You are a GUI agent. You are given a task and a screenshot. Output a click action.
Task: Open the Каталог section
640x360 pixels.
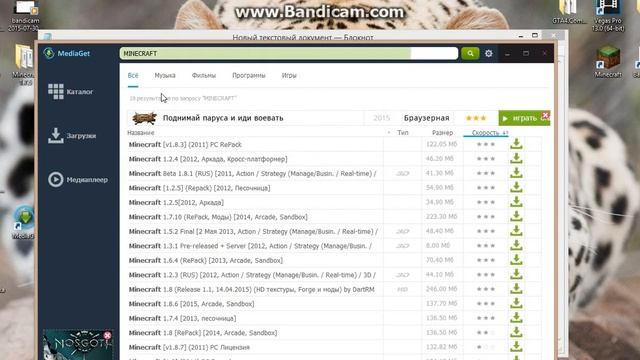coord(71,91)
